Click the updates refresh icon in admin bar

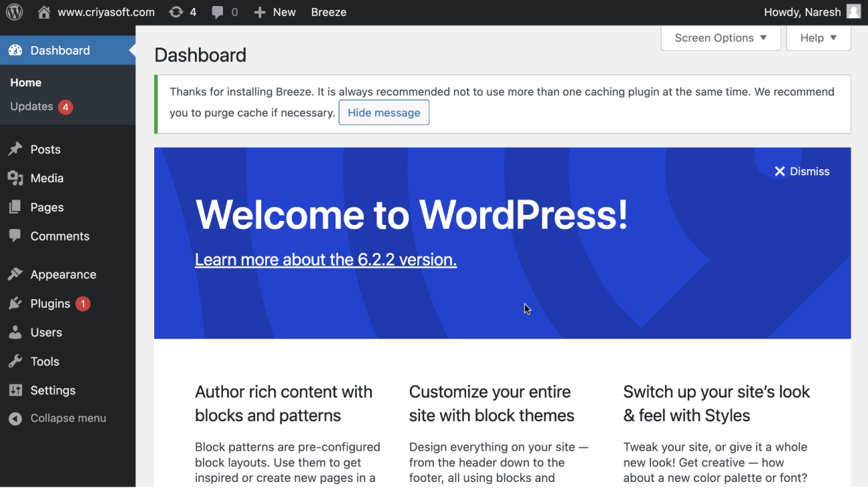point(176,12)
